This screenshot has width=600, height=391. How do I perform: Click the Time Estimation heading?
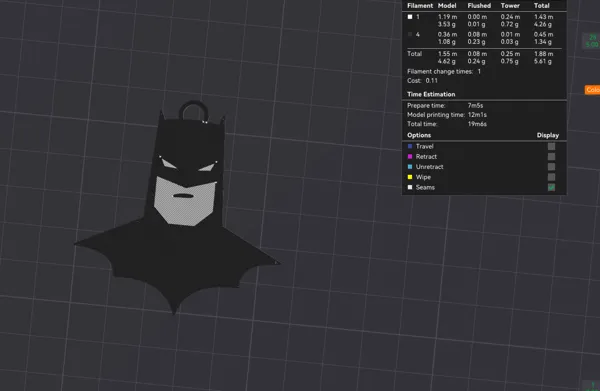[431, 94]
